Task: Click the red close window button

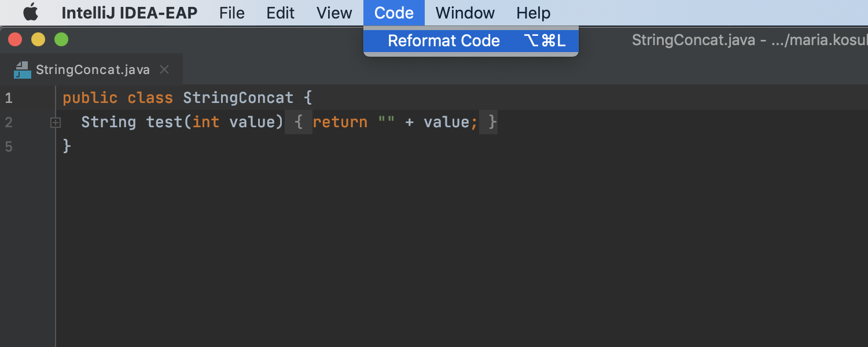Action: (x=15, y=39)
